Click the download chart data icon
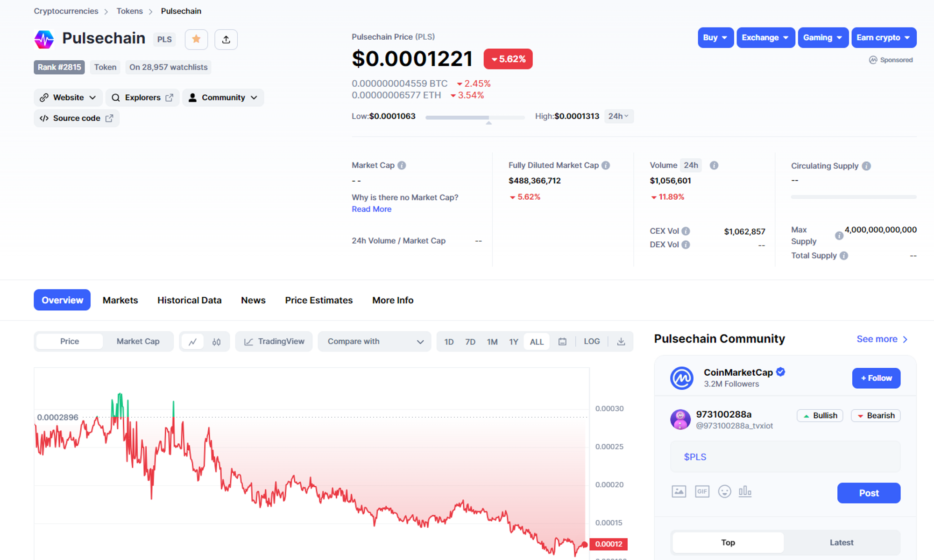This screenshot has width=934, height=560. pos(621,342)
